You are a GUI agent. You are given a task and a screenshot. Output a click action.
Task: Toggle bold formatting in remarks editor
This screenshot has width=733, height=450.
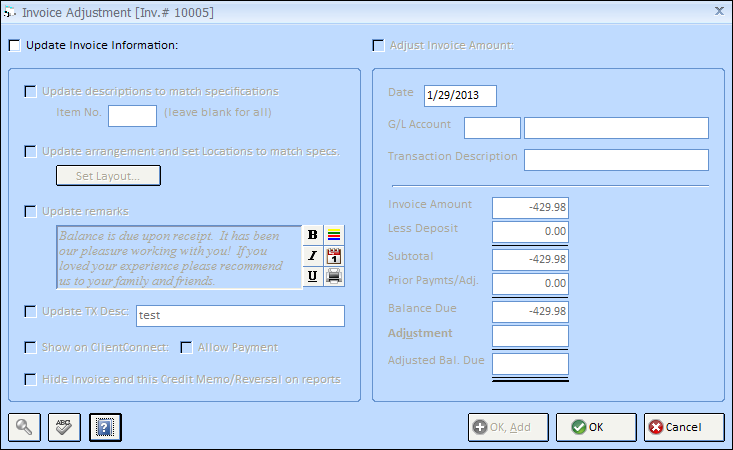(x=313, y=235)
